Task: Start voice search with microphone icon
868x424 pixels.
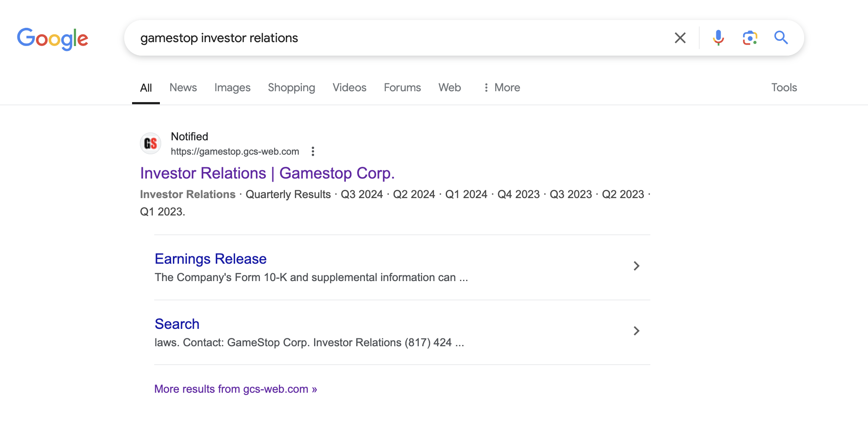Action: 718,38
